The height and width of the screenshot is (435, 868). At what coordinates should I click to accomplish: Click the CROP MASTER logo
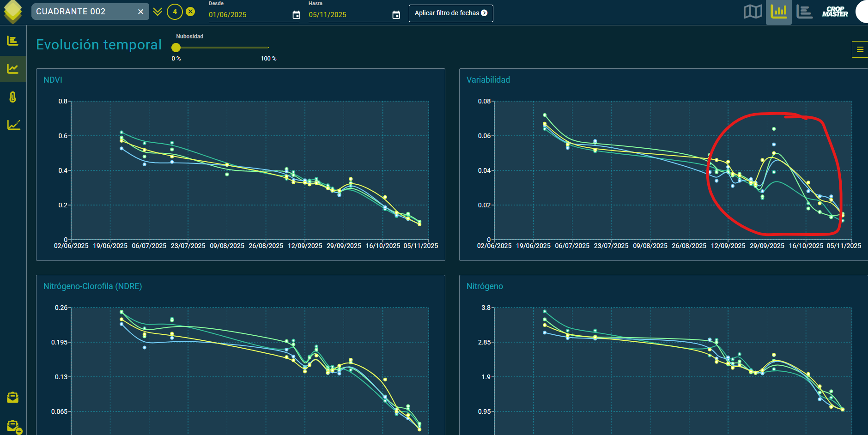[835, 12]
